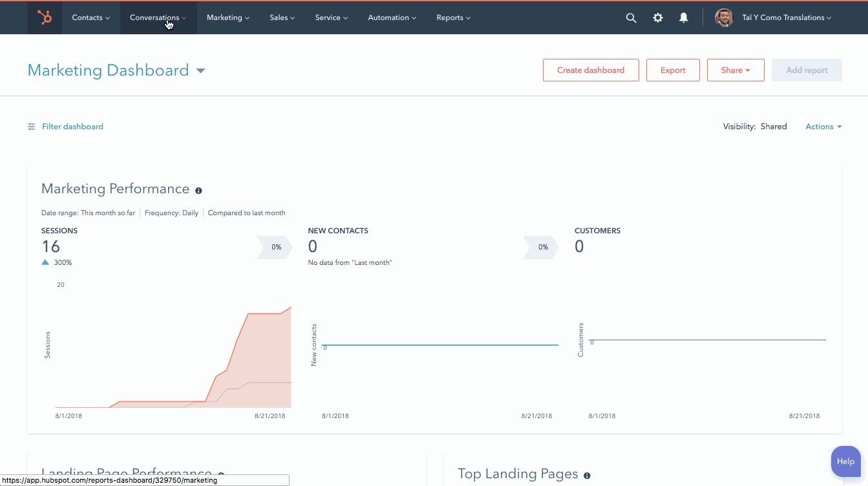Open the Contacts menu
The image size is (868, 486).
click(x=90, y=18)
